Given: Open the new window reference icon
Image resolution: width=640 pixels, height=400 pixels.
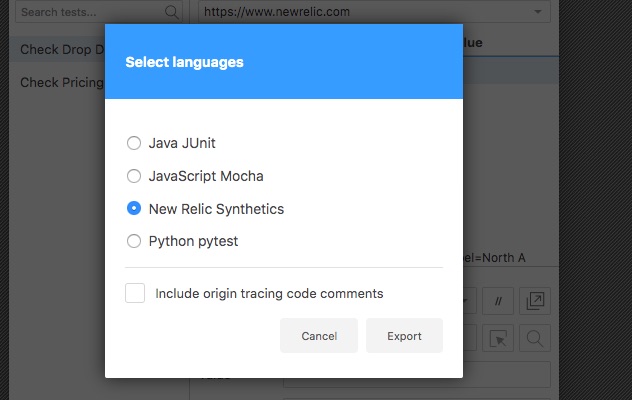Looking at the screenshot, I should click(535, 301).
